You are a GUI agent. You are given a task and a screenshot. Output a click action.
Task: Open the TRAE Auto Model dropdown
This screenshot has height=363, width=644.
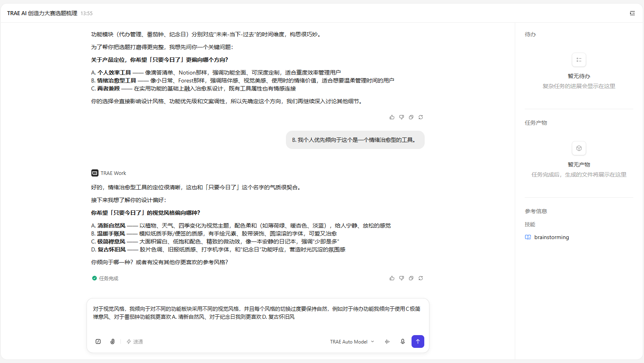(x=352, y=341)
